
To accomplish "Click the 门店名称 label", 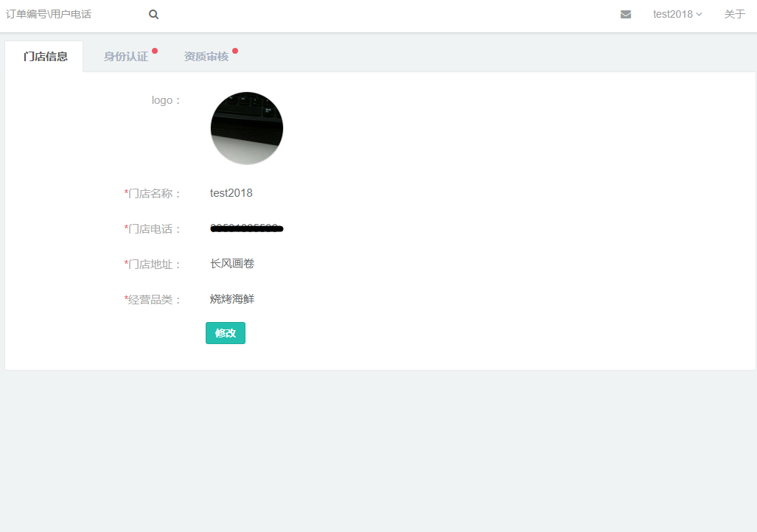I will click(x=153, y=194).
